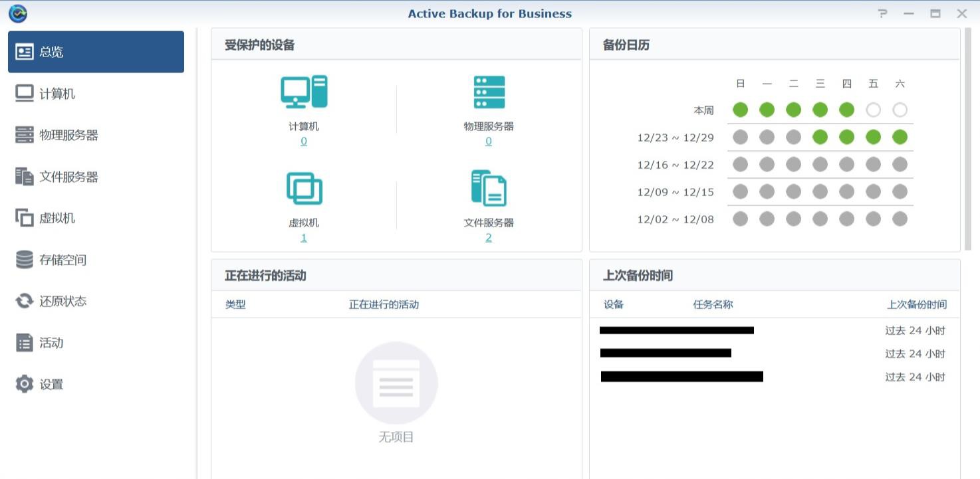
Task: Select second row in last backup list
Action: [775, 353]
